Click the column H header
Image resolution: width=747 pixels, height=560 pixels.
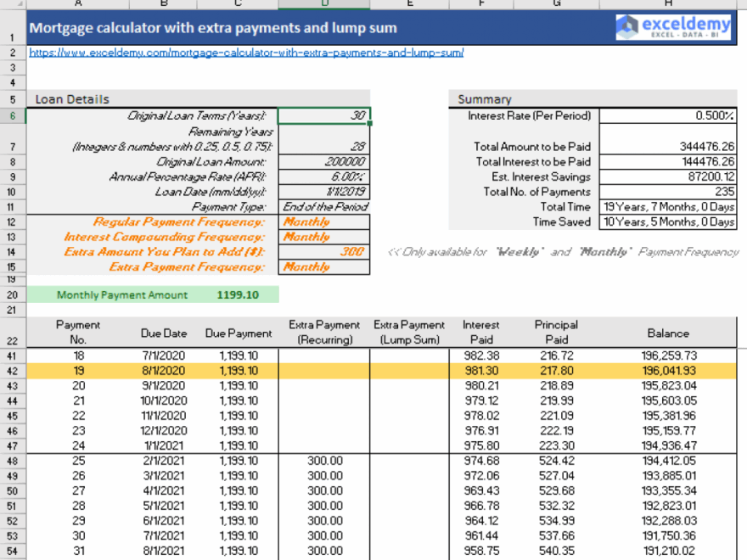pyautogui.click(x=668, y=3)
